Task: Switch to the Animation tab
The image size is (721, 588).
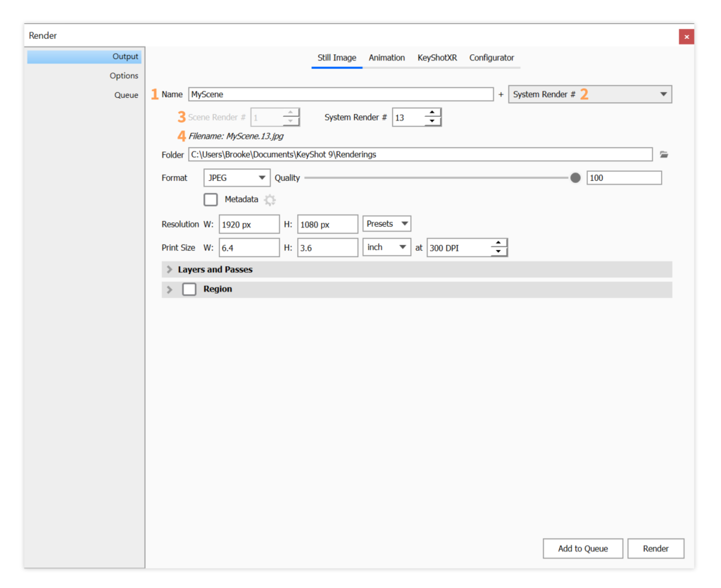Action: click(x=387, y=58)
